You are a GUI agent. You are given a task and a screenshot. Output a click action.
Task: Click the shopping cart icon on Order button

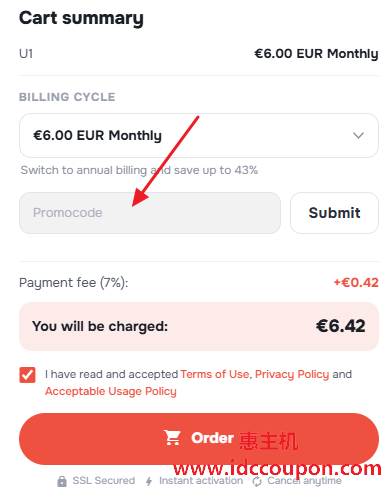point(172,438)
